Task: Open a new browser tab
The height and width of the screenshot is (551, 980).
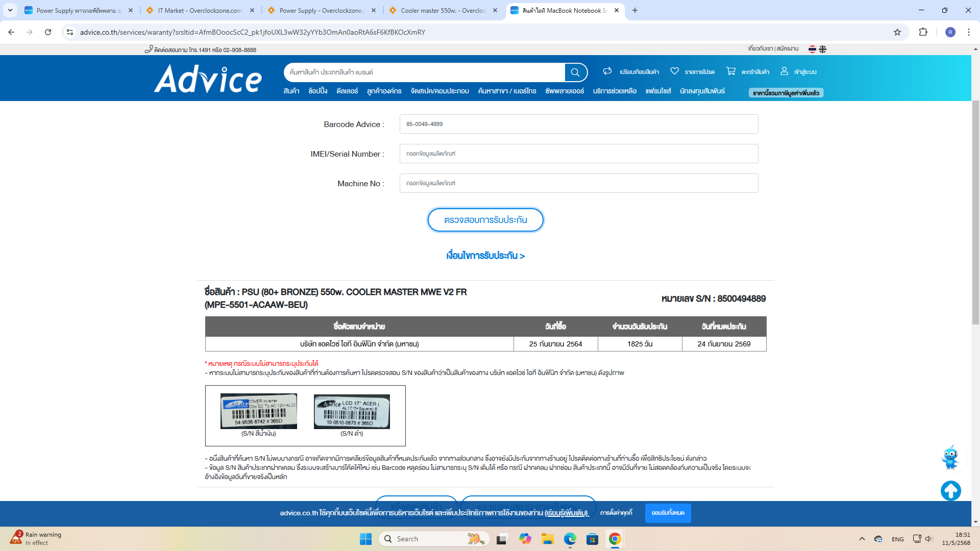Action: (x=635, y=10)
